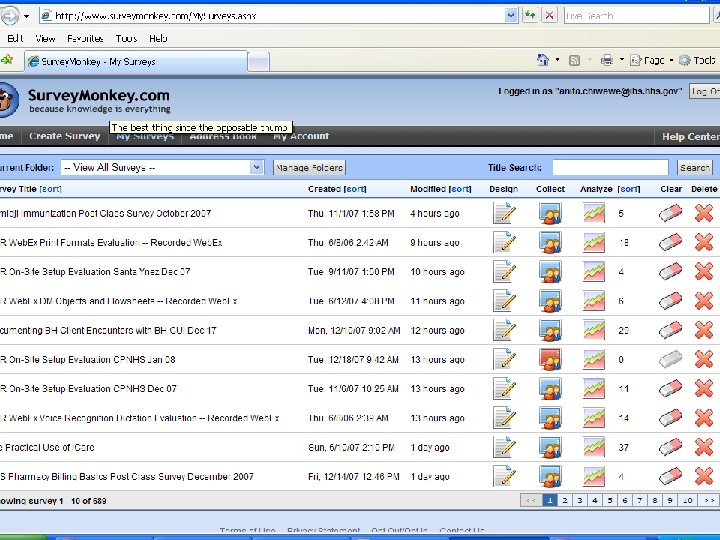The width and height of the screenshot is (720, 540).
Task: Open collectors for BH Client Encounters Dec 17
Action: [x=550, y=331]
